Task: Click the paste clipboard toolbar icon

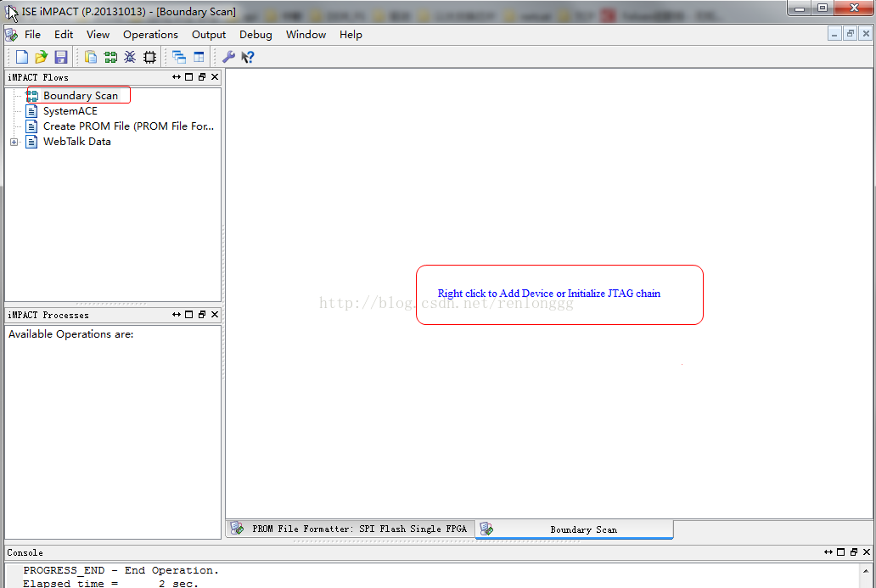Action: [91, 57]
